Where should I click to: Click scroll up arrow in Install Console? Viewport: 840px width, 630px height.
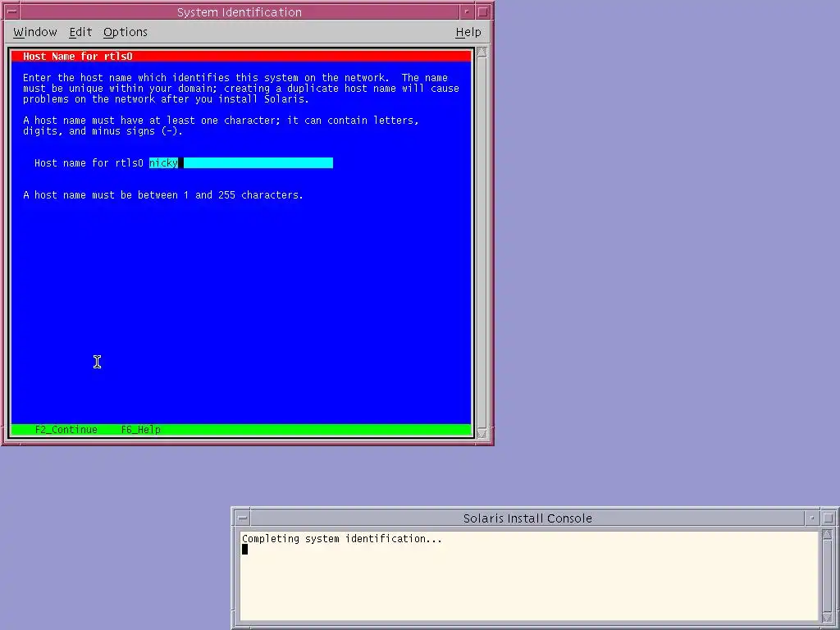(827, 535)
